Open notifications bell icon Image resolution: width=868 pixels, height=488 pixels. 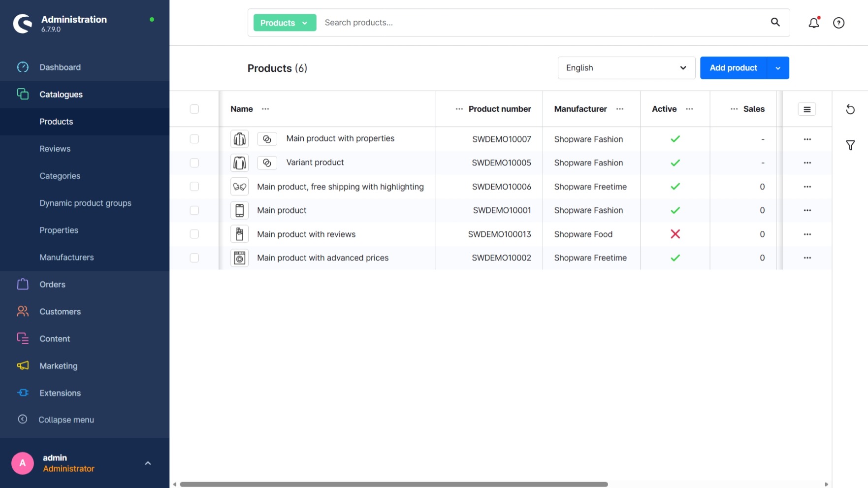pos(814,23)
